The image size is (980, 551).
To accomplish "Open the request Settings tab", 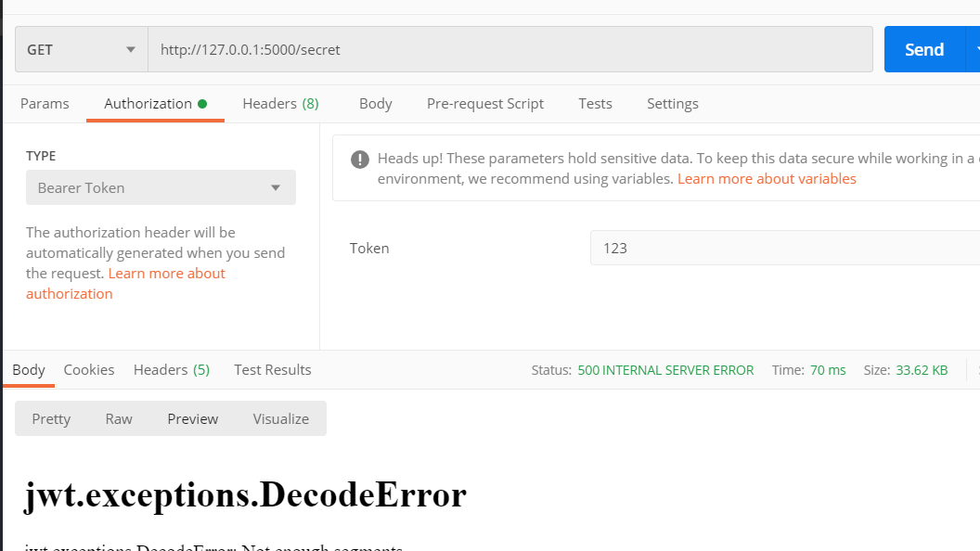I will tap(673, 104).
